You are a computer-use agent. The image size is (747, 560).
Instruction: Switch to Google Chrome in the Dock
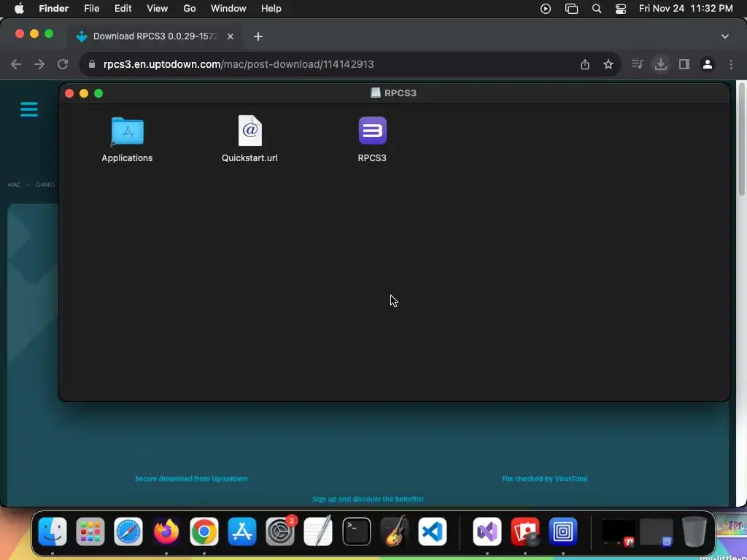click(204, 532)
